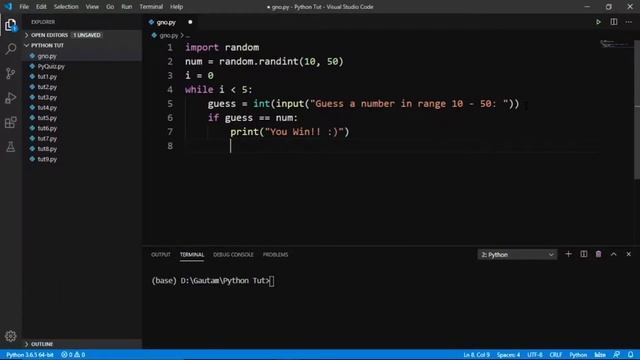Switch to the Output panel tab
Viewport: 640px width, 360px height.
161,254
